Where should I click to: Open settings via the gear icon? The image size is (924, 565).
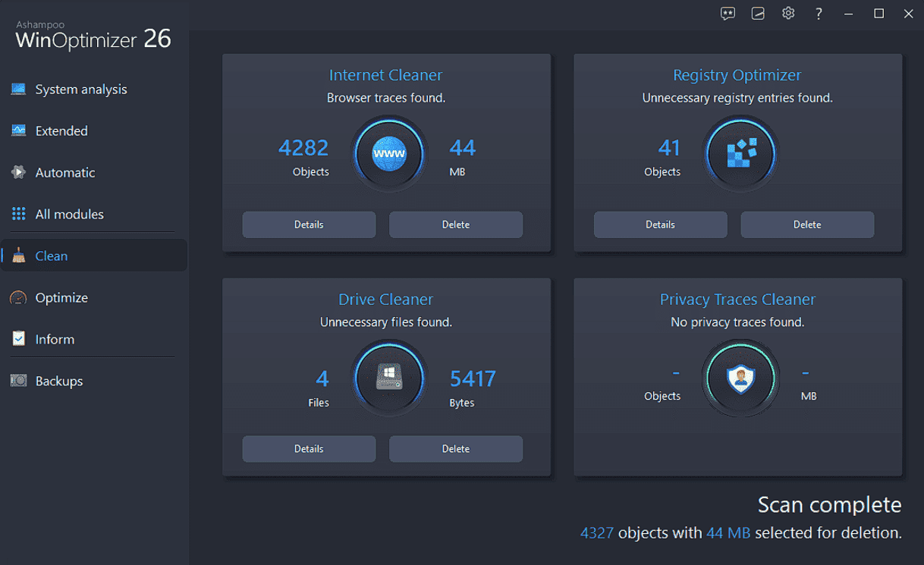(x=788, y=14)
